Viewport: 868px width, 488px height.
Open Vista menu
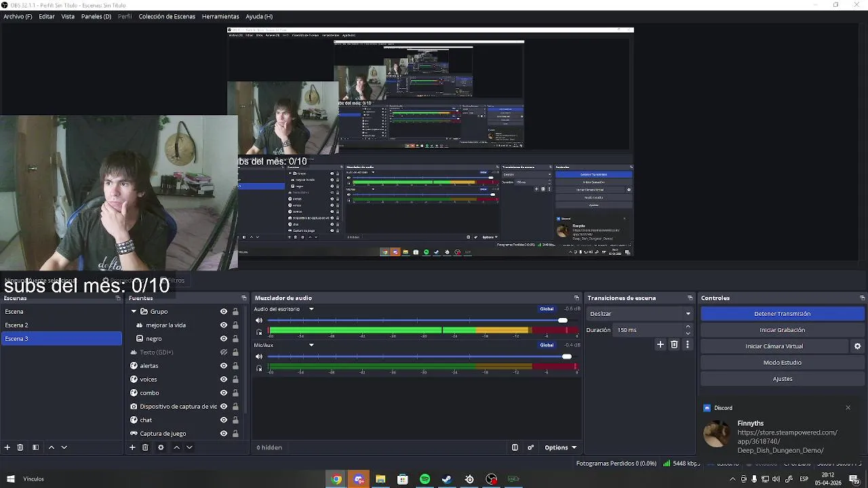tap(68, 16)
